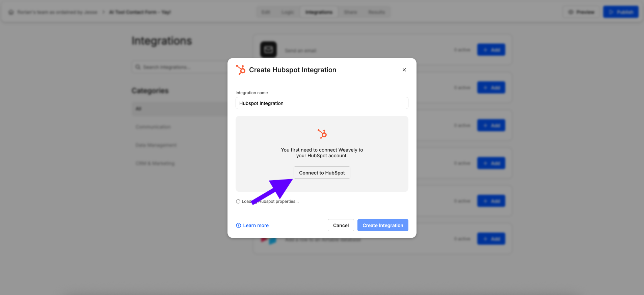
Task: Click the "You first need to connect Weavely" message
Action: [322, 153]
